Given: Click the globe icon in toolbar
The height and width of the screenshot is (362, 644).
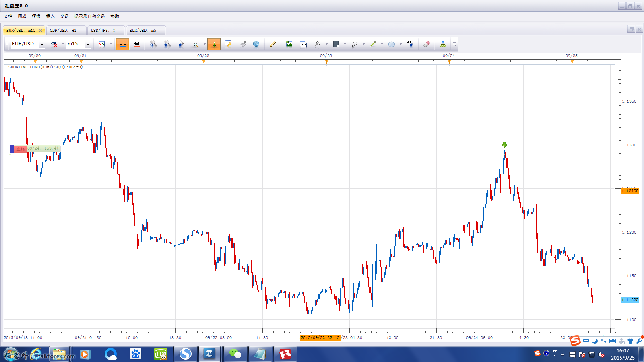Looking at the screenshot, I should click(256, 44).
